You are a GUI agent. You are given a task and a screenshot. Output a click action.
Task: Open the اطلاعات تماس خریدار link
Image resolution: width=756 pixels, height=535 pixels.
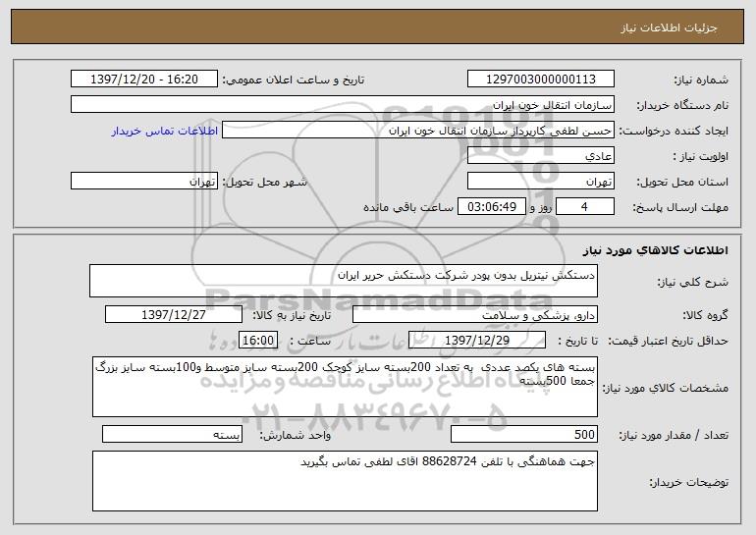164,131
